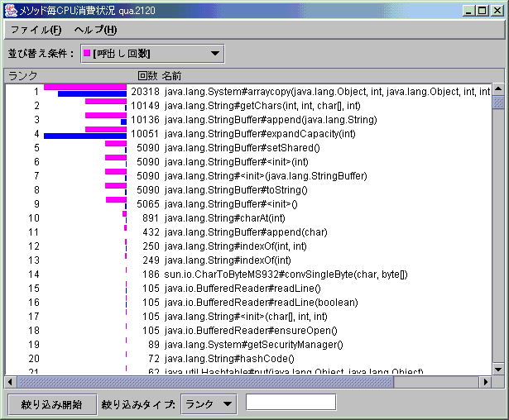
Task: Select the String#hashCode() row
Action: 248,358
